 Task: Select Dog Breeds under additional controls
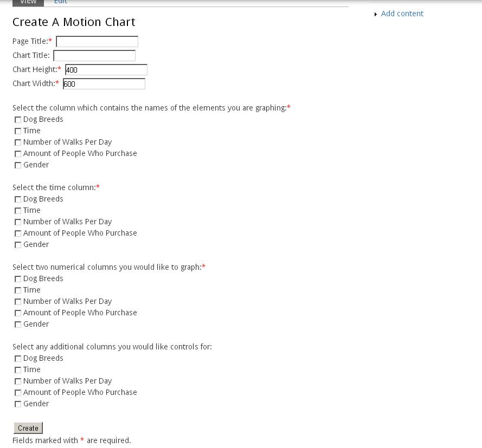[18, 358]
